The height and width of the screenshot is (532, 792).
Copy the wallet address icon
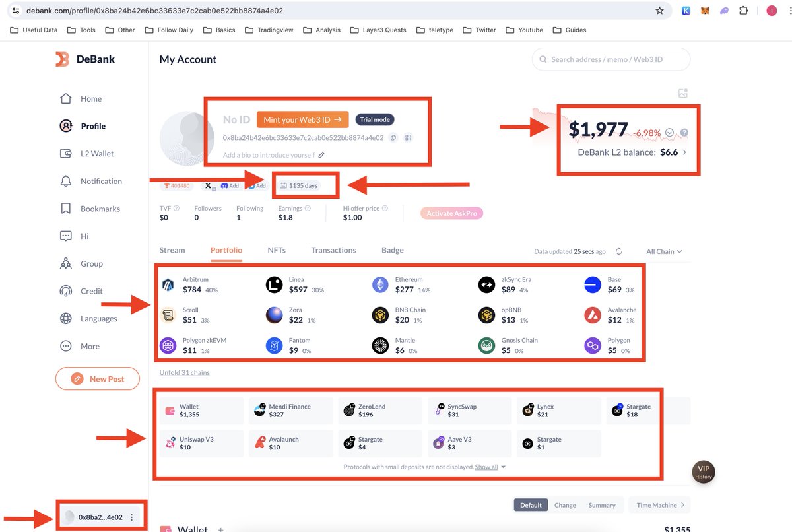[393, 138]
